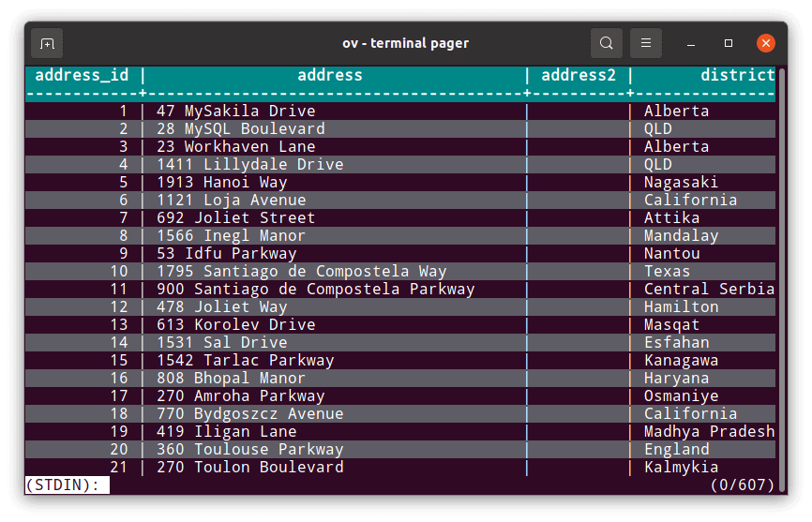Click the (0/607) line counter
812x522 pixels.
pos(742,485)
